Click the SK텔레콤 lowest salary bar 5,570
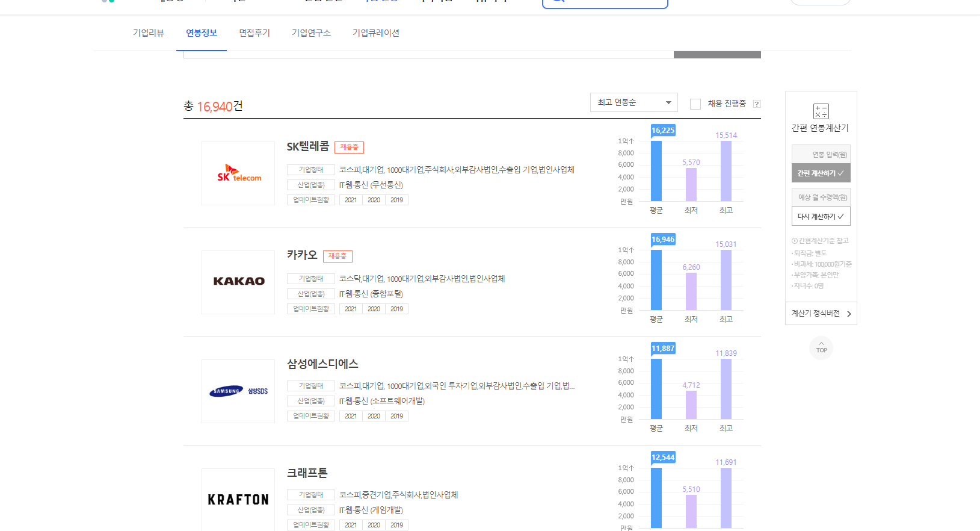This screenshot has width=980, height=531. pos(691,184)
